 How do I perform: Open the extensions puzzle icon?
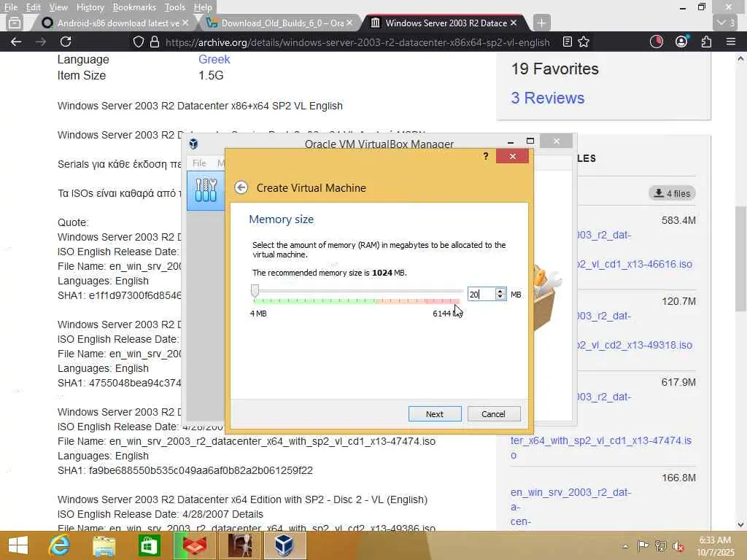(706, 42)
